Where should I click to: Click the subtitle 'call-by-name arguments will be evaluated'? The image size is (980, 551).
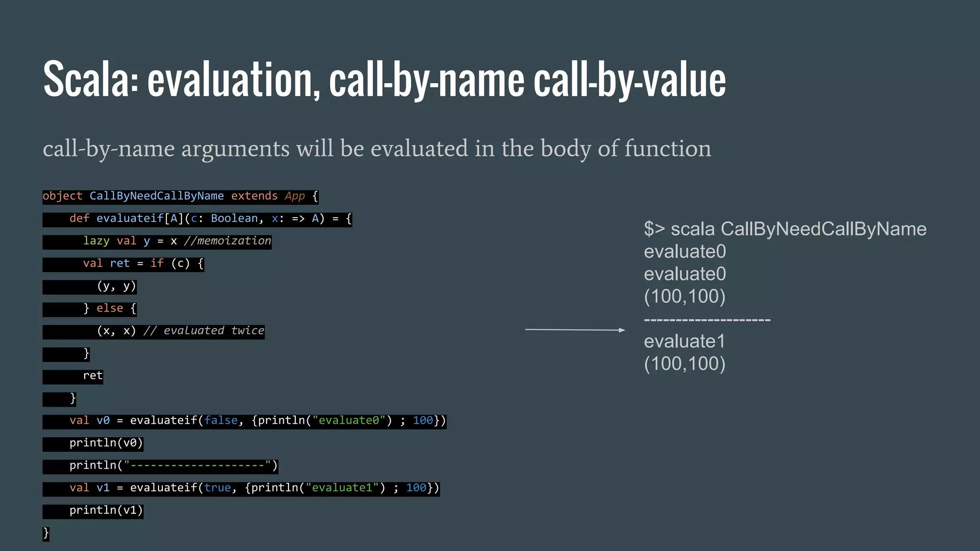point(377,149)
